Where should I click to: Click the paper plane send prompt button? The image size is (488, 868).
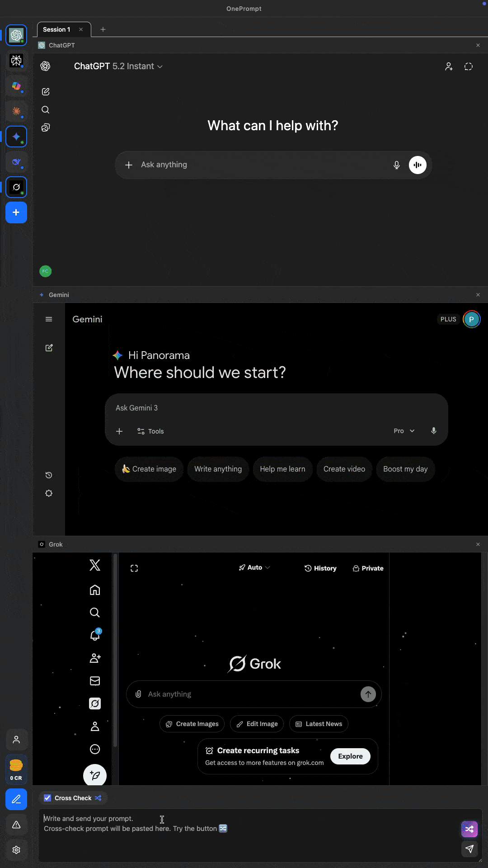pyautogui.click(x=469, y=849)
